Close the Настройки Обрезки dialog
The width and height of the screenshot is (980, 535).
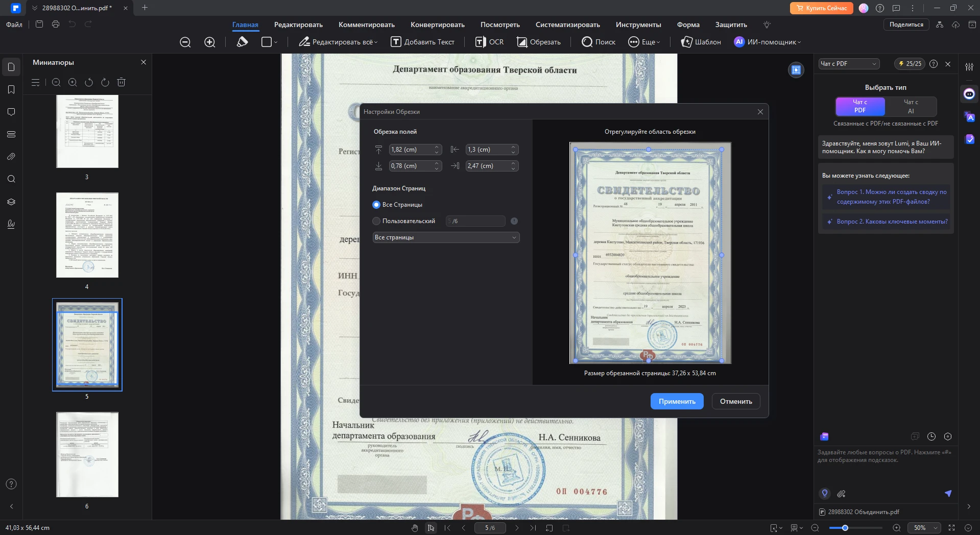coord(760,112)
